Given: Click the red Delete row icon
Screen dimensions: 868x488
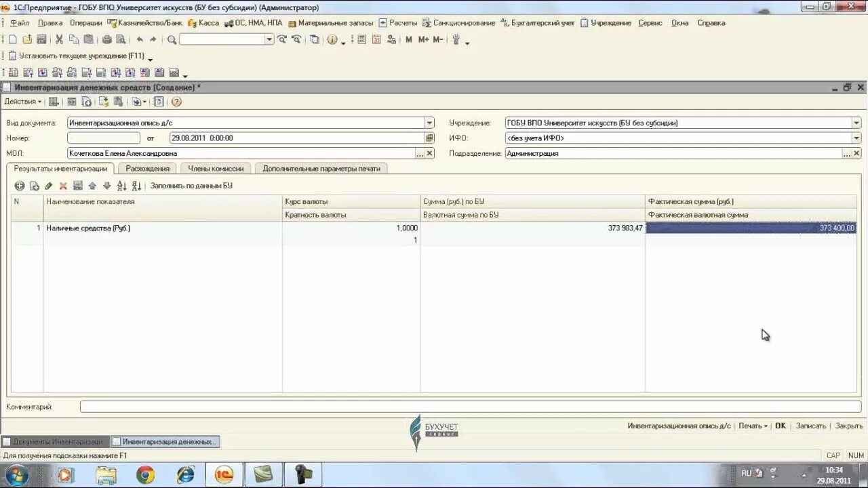Looking at the screenshot, I should 63,186.
